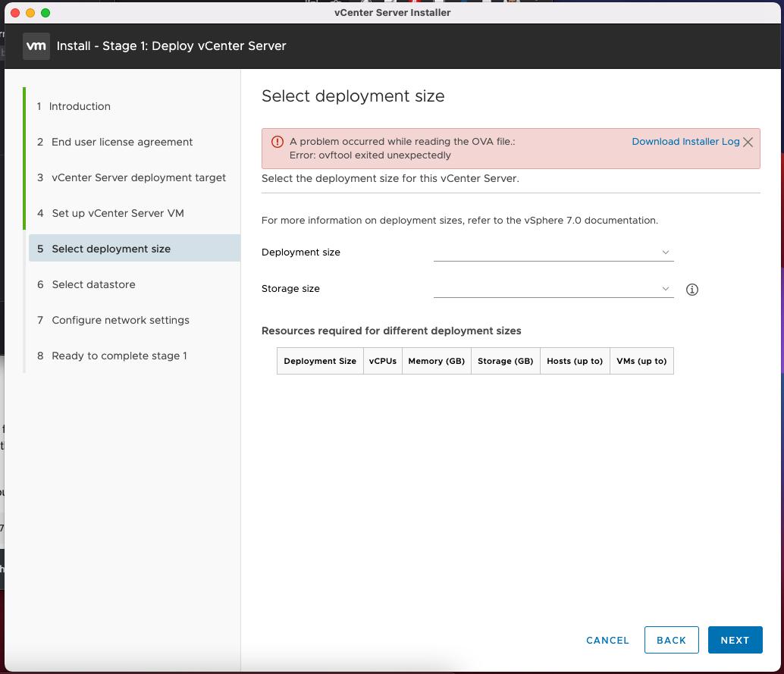Click the green step indicator bar beside Introduction

(x=30, y=106)
